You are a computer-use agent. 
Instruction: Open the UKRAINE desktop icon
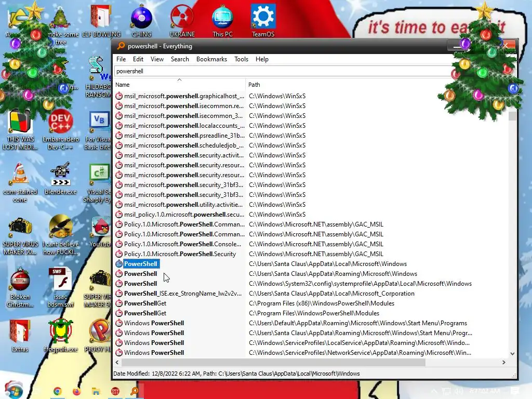click(182, 20)
